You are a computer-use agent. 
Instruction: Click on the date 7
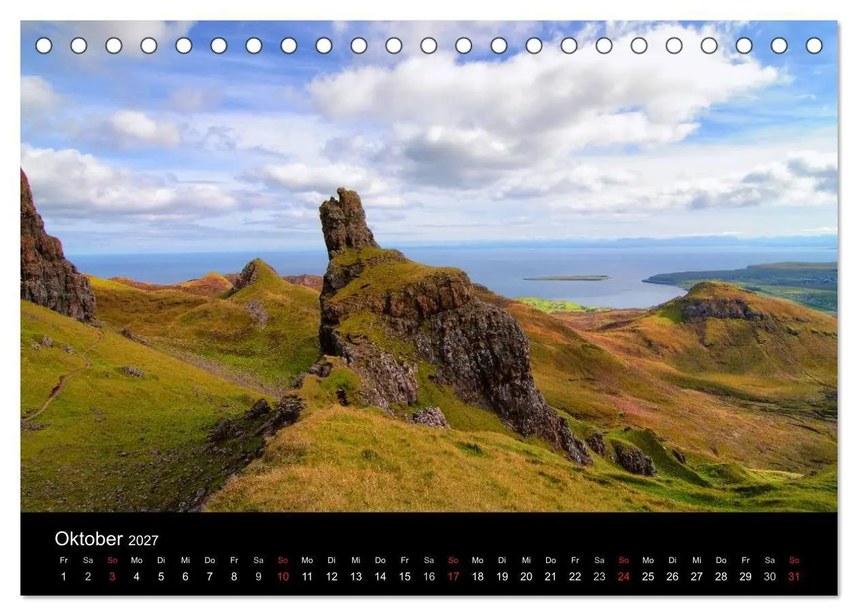pyautogui.click(x=210, y=577)
